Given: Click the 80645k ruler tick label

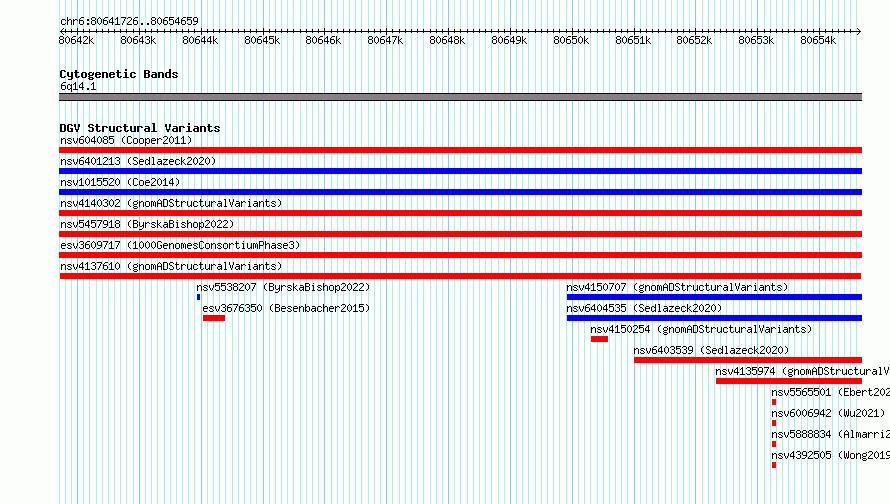Looking at the screenshot, I should (262, 40).
